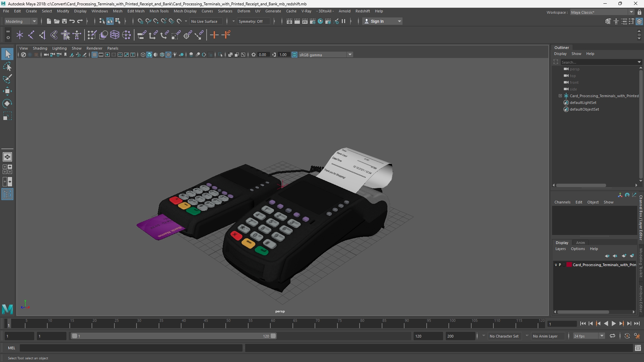Open animation preferences icon by fps

[637, 336]
